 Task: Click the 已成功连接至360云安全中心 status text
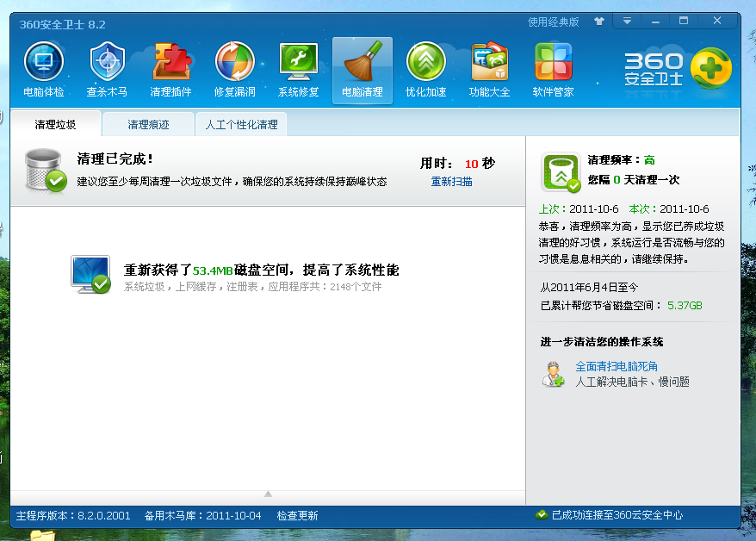[x=617, y=515]
